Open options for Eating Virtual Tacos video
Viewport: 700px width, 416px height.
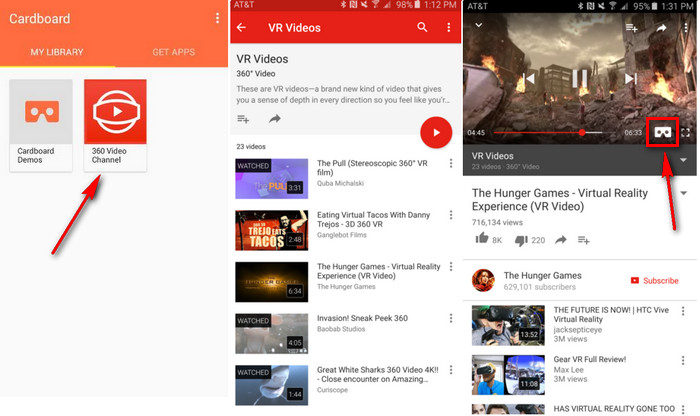(451, 216)
